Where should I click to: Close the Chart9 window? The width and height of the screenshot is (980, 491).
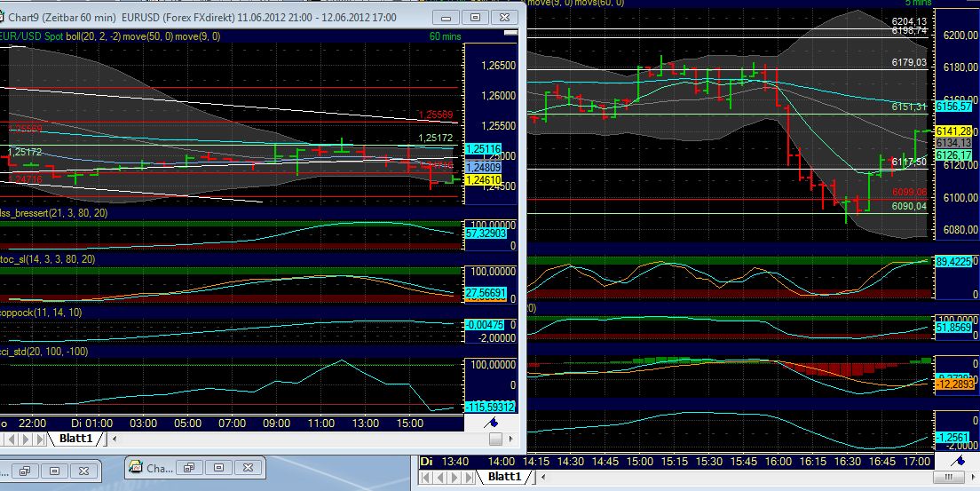(503, 18)
